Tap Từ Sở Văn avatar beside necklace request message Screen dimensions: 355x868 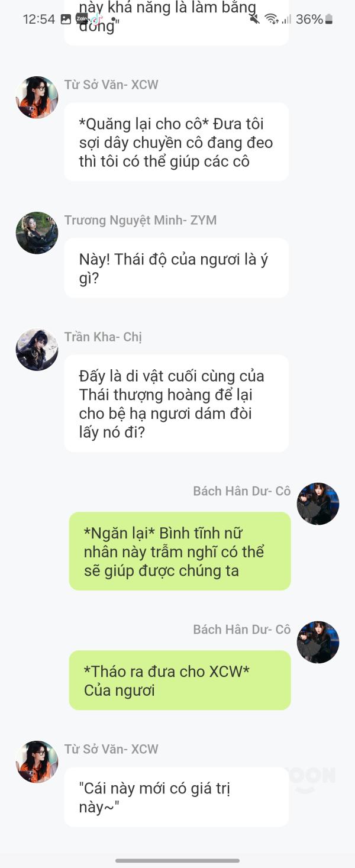point(37,98)
